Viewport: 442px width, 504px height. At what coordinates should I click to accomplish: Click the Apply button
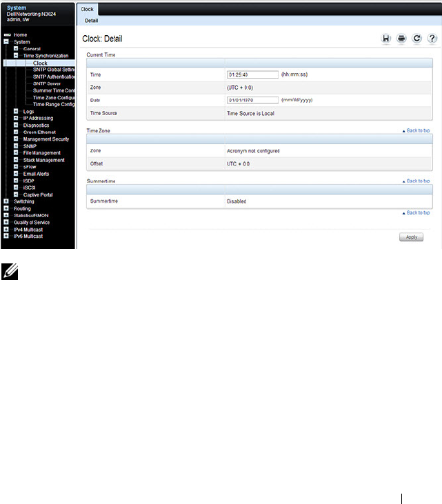click(x=411, y=237)
